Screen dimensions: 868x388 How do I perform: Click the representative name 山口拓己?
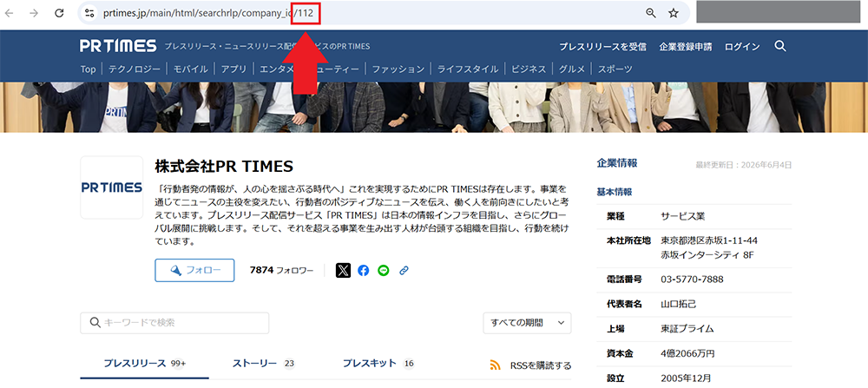click(678, 304)
